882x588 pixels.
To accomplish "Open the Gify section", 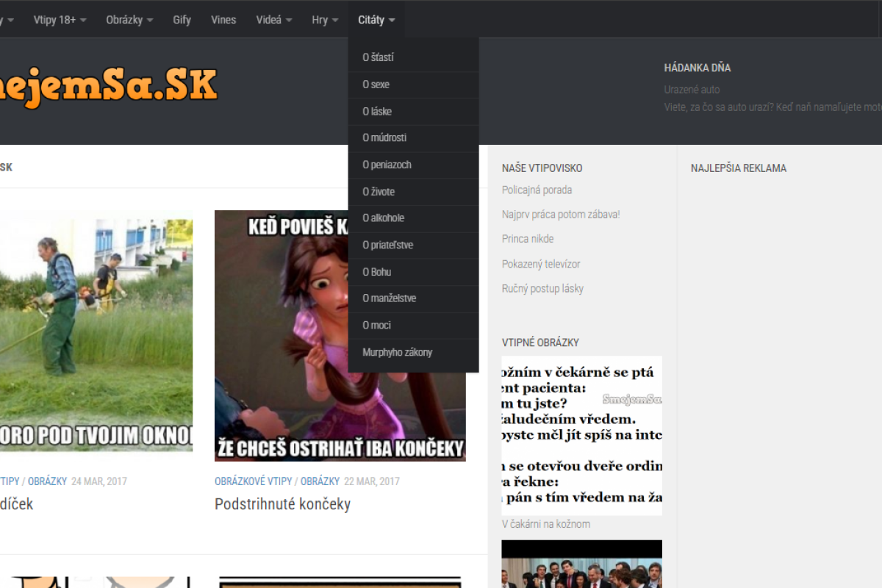I will tap(182, 20).
